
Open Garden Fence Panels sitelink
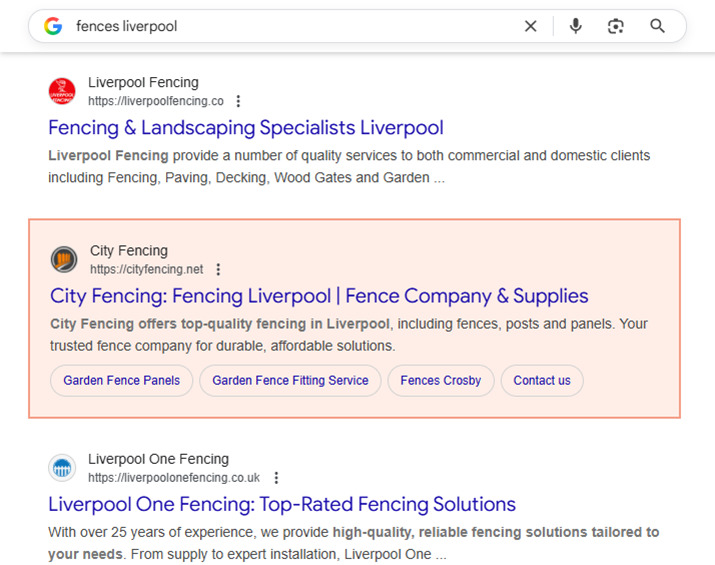(x=122, y=380)
